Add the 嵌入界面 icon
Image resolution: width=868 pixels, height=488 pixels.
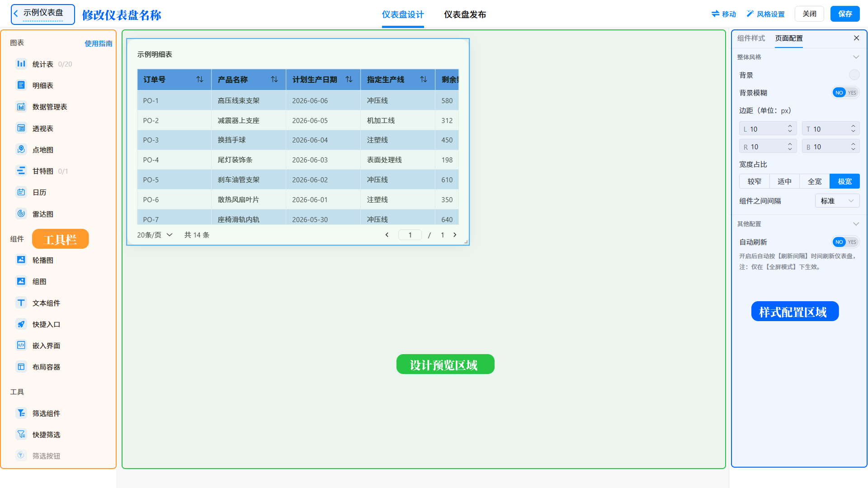(x=21, y=346)
